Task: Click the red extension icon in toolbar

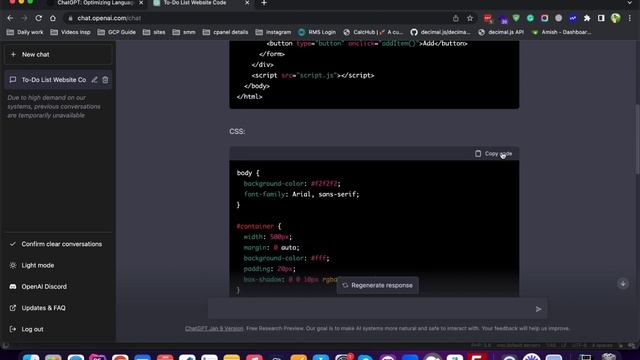Action: pyautogui.click(x=488, y=18)
